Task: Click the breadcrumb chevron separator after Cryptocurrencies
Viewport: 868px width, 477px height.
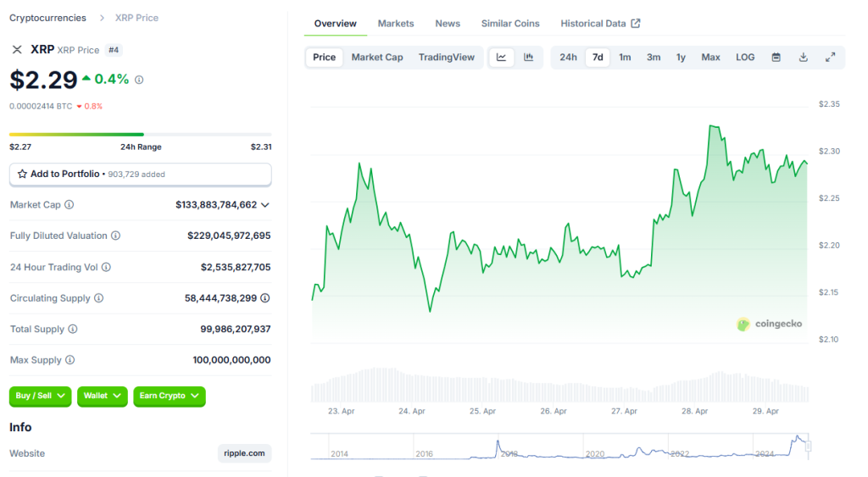Action: click(x=102, y=19)
